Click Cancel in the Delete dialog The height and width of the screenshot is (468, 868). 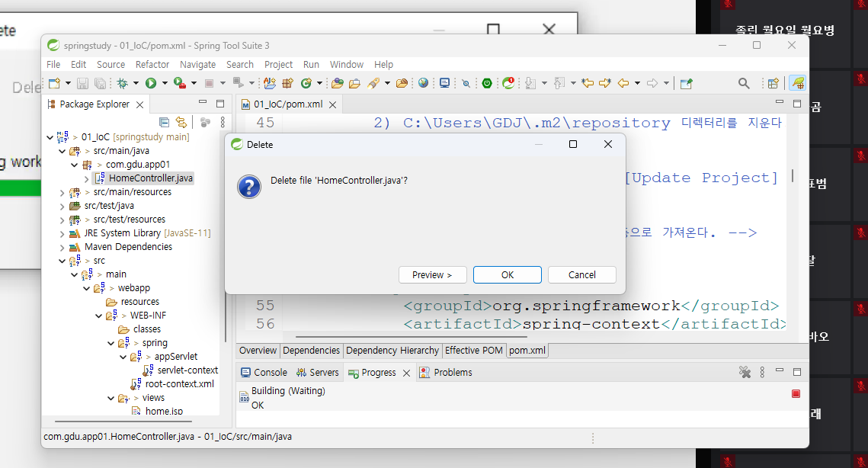(581, 274)
